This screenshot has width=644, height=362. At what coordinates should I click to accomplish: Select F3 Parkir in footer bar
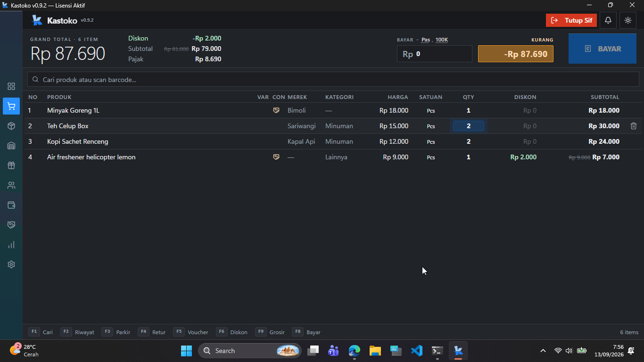point(116,332)
